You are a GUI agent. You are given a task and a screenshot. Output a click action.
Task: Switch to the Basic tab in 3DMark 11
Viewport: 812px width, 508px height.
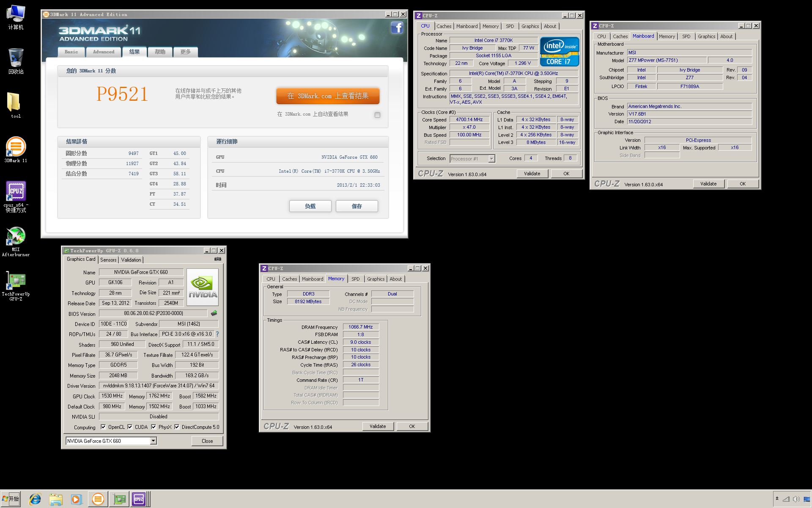pyautogui.click(x=71, y=52)
